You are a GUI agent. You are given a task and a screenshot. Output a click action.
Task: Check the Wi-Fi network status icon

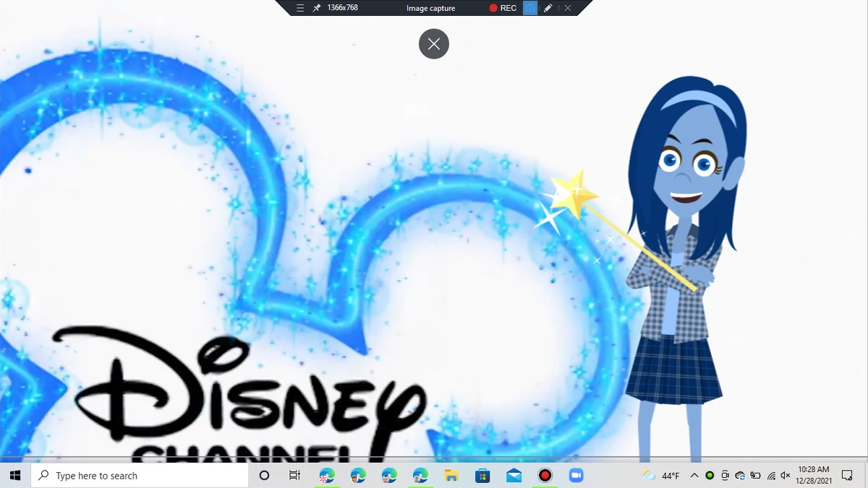771,476
